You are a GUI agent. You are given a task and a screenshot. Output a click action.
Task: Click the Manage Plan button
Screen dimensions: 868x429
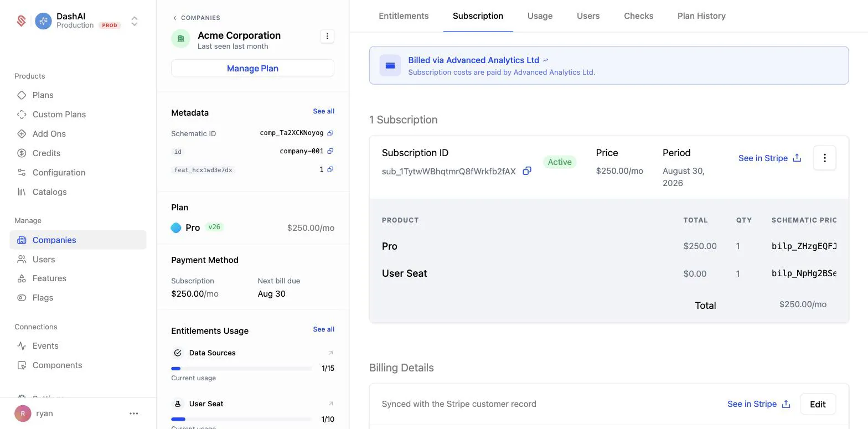pos(252,68)
